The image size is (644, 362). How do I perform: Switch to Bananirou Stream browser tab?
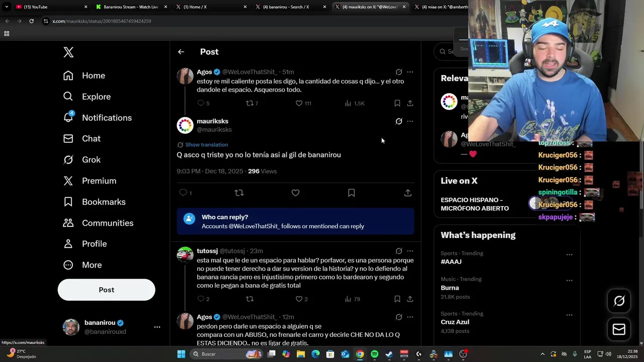click(x=131, y=7)
